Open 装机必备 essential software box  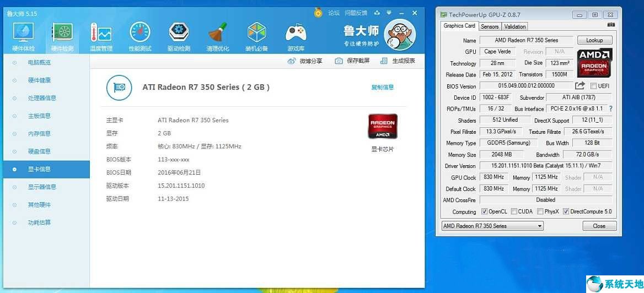(257, 32)
